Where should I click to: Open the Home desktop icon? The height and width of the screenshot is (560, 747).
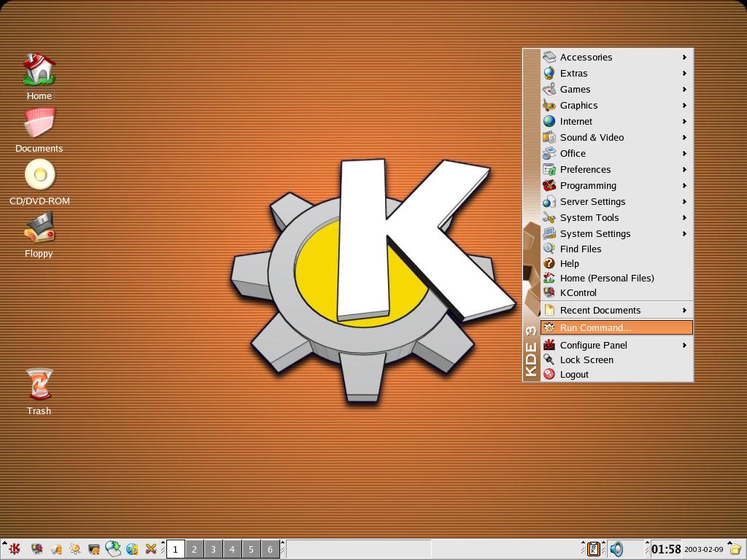39,69
